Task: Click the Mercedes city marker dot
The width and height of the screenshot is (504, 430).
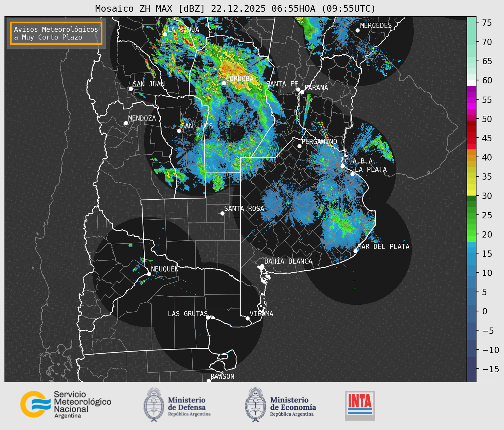Action: (x=358, y=31)
